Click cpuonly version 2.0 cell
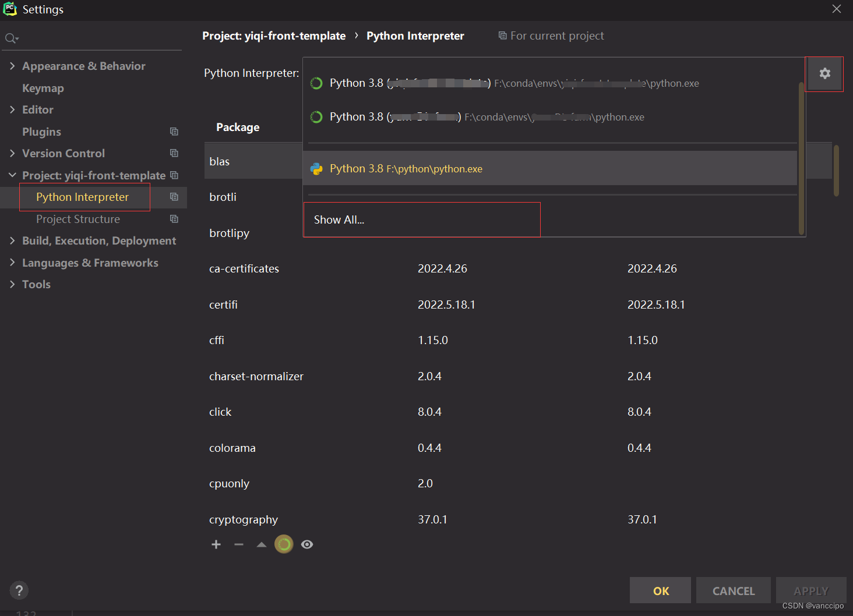This screenshot has height=616, width=853. pyautogui.click(x=425, y=483)
